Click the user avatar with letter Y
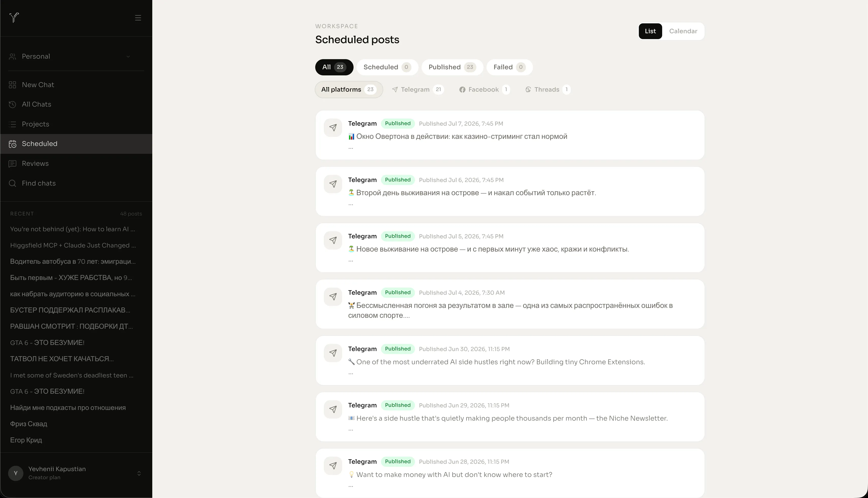Image resolution: width=868 pixels, height=498 pixels. (x=16, y=473)
